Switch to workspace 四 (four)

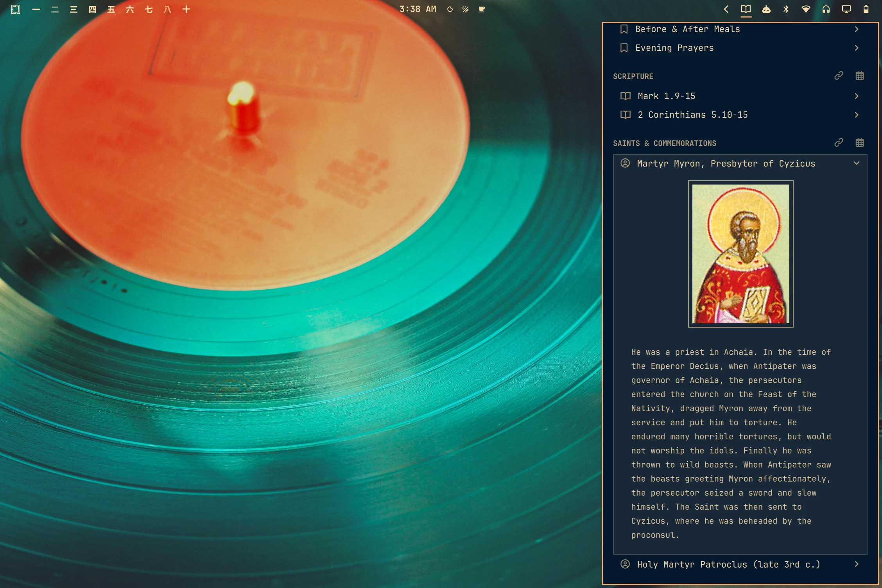coord(92,9)
